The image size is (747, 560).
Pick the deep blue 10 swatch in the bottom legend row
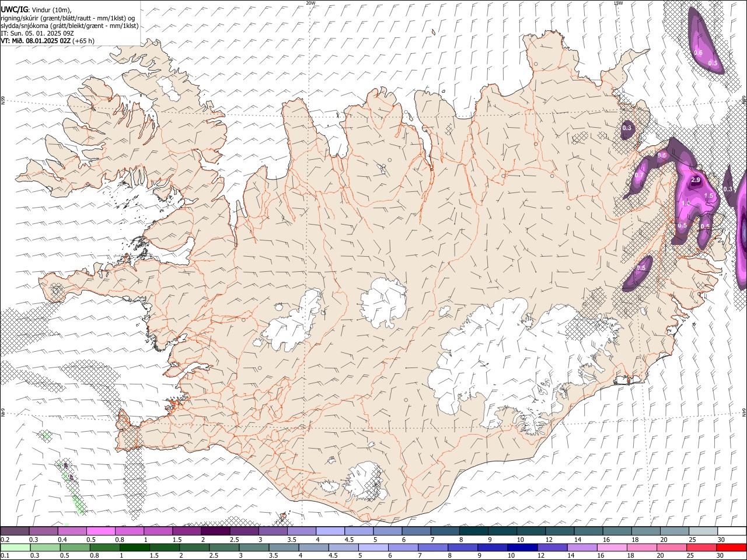[522, 547]
